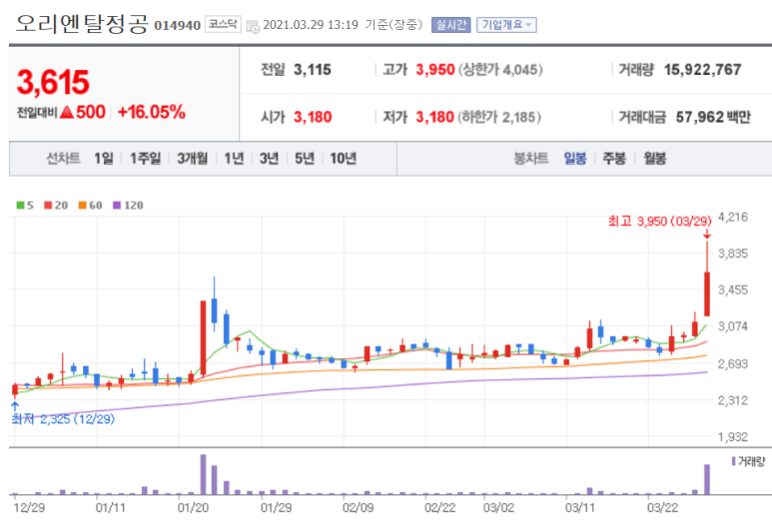Click the 최저 2,325 (12/29) chart label
Screen dimensions: 772x532
63,419
